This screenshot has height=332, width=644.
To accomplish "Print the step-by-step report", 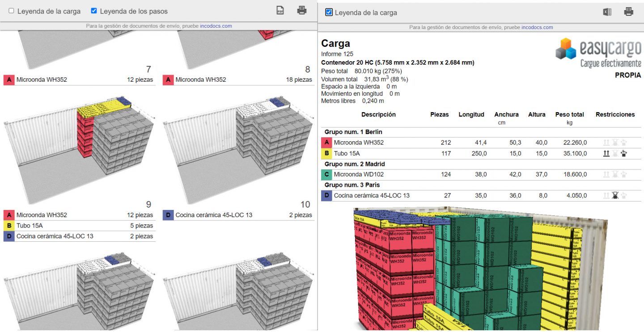I will click(x=301, y=10).
